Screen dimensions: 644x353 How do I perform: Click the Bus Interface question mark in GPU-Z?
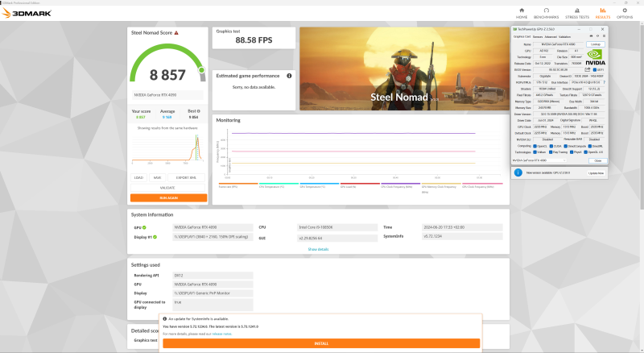605,81
